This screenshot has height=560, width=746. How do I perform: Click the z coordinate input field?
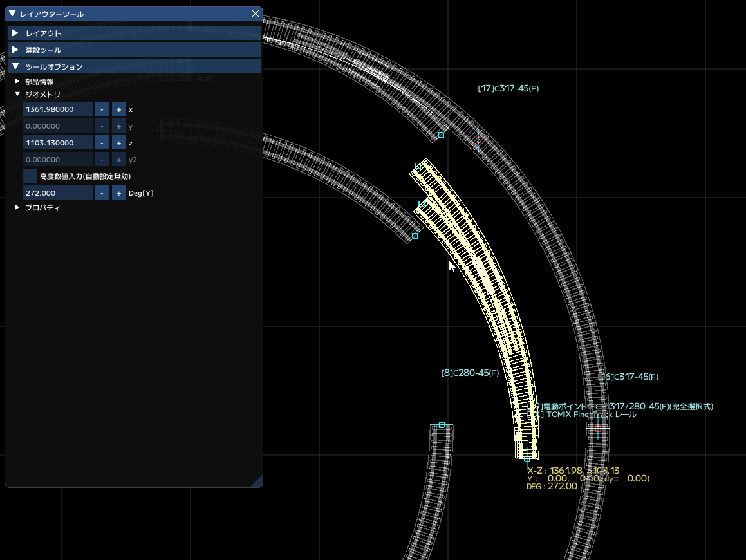coord(57,143)
